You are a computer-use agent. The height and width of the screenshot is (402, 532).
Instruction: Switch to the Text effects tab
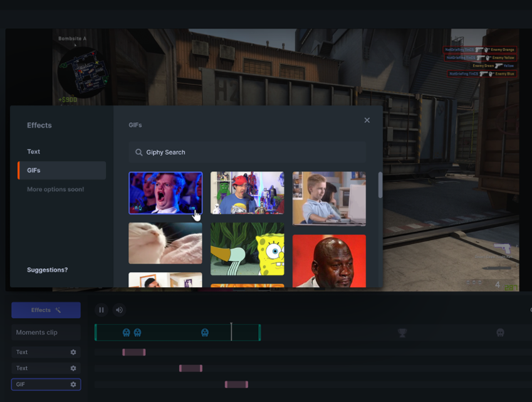[34, 152]
